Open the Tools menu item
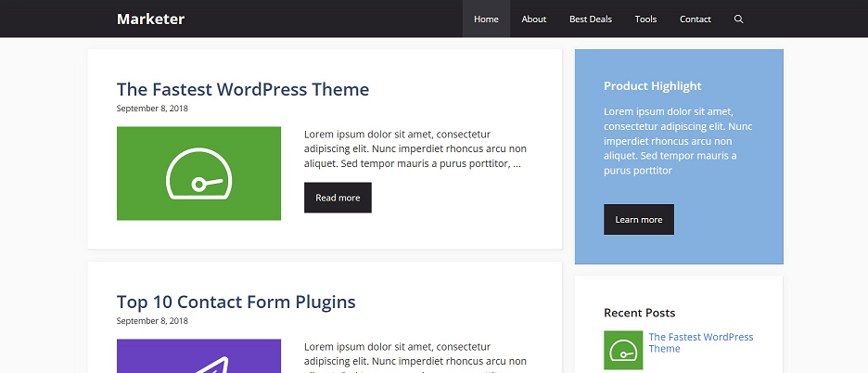This screenshot has height=373, width=868. click(x=645, y=19)
